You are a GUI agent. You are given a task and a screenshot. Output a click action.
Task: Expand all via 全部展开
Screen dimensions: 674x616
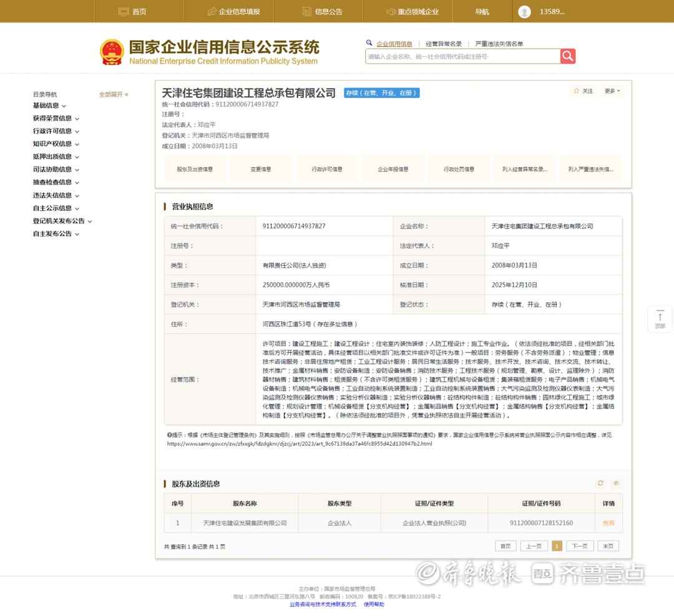(114, 95)
